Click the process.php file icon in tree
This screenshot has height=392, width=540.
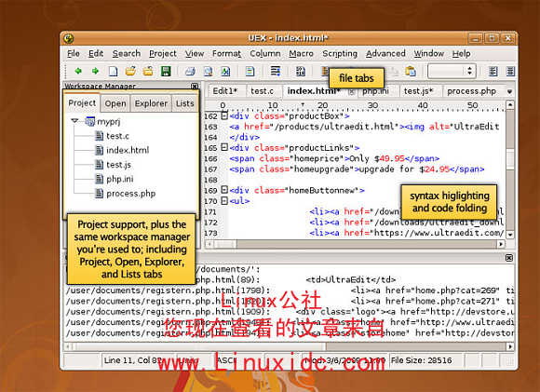coord(100,194)
